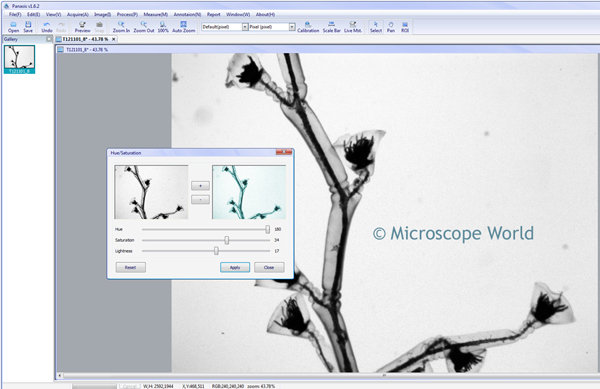Activate the Select pointer tool

pos(376,27)
